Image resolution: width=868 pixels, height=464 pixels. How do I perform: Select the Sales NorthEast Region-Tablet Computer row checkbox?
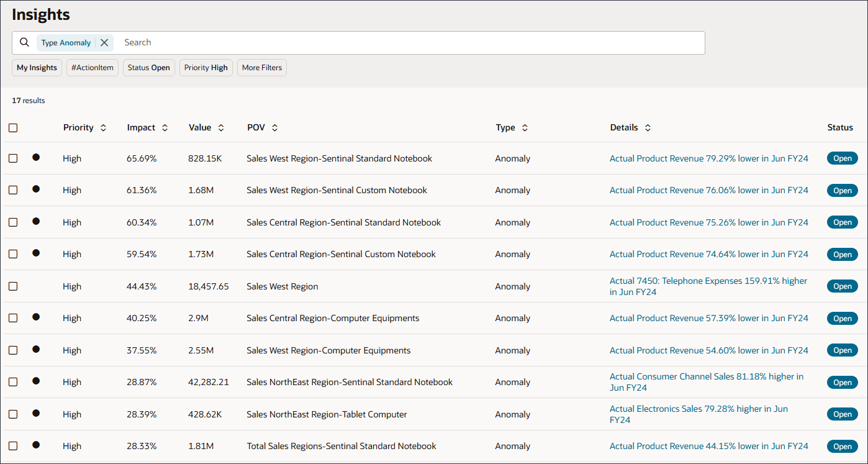(13, 414)
